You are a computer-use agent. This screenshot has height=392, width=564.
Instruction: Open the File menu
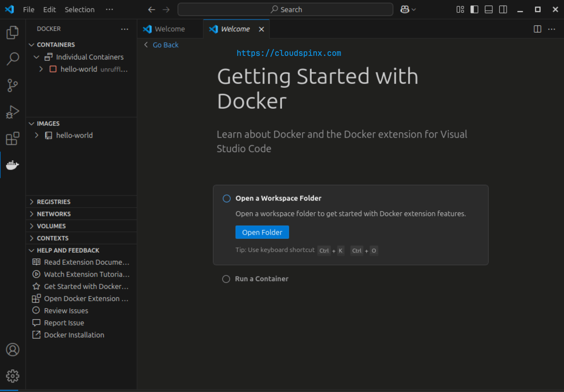click(28, 9)
